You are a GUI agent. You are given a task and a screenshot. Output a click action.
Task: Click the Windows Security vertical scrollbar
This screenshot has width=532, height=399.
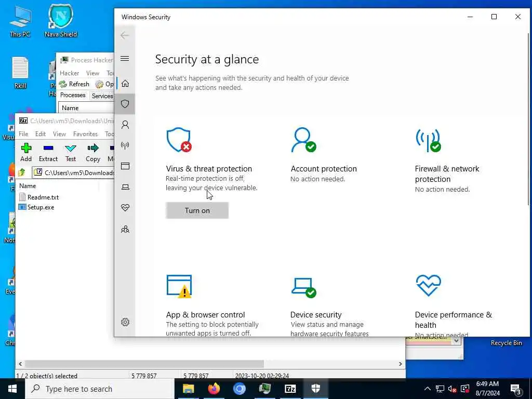[x=528, y=119]
